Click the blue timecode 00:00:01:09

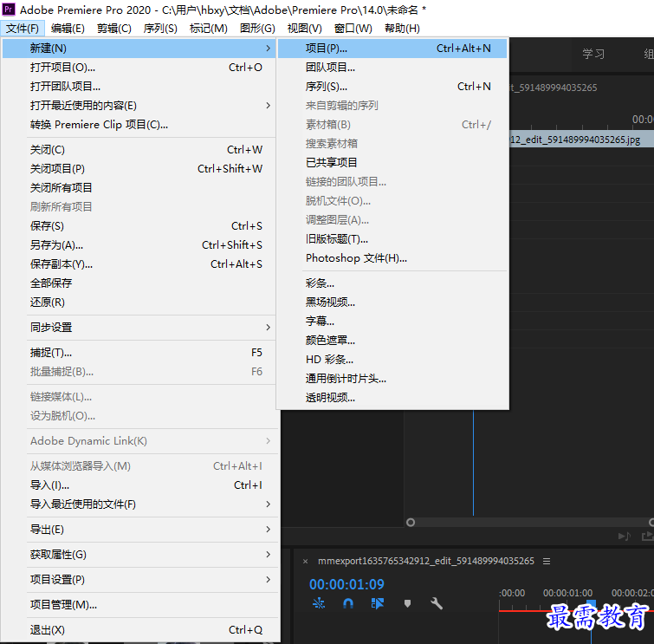click(x=346, y=584)
